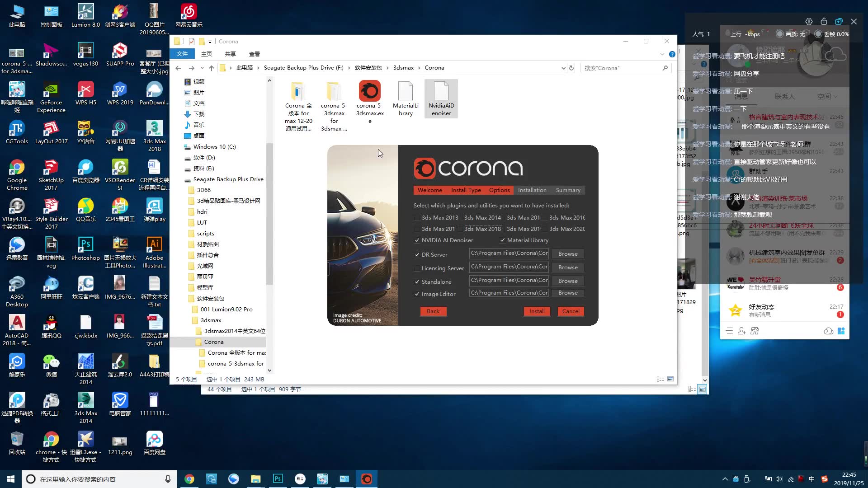Open Adobe Illustrator desktop shortcut
868x488 pixels.
tap(154, 253)
